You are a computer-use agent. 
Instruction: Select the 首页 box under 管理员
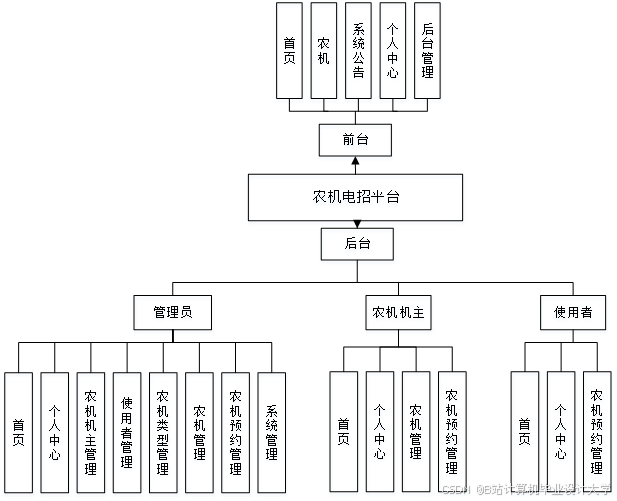[x=18, y=433]
